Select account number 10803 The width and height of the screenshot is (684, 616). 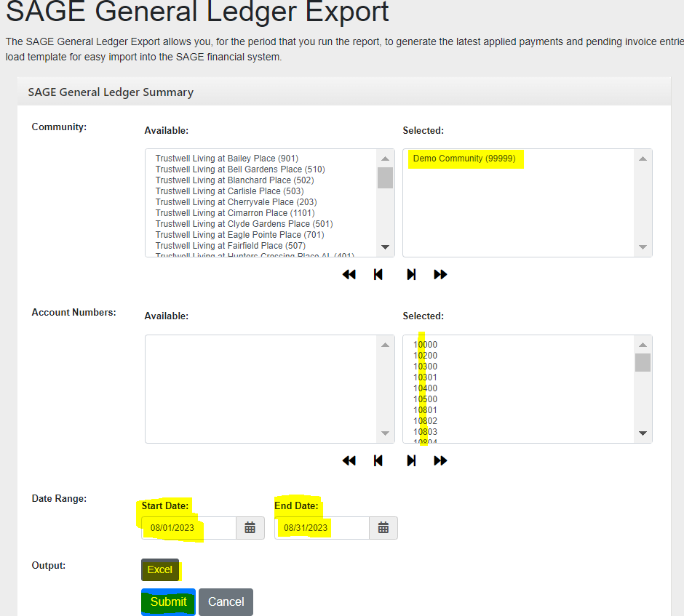426,431
